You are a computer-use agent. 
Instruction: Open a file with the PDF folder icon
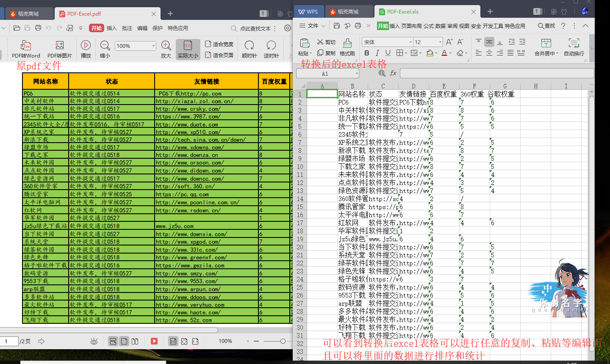click(17, 28)
